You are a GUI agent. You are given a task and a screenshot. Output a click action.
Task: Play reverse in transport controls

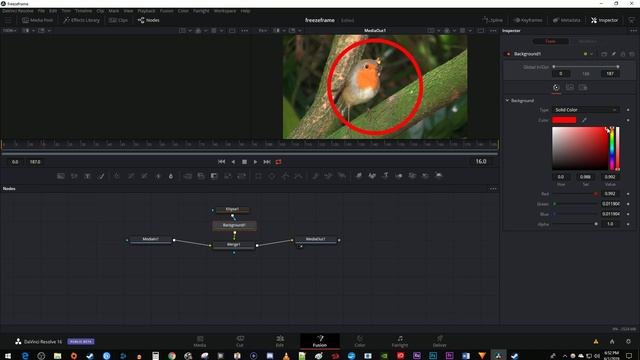tap(233, 162)
